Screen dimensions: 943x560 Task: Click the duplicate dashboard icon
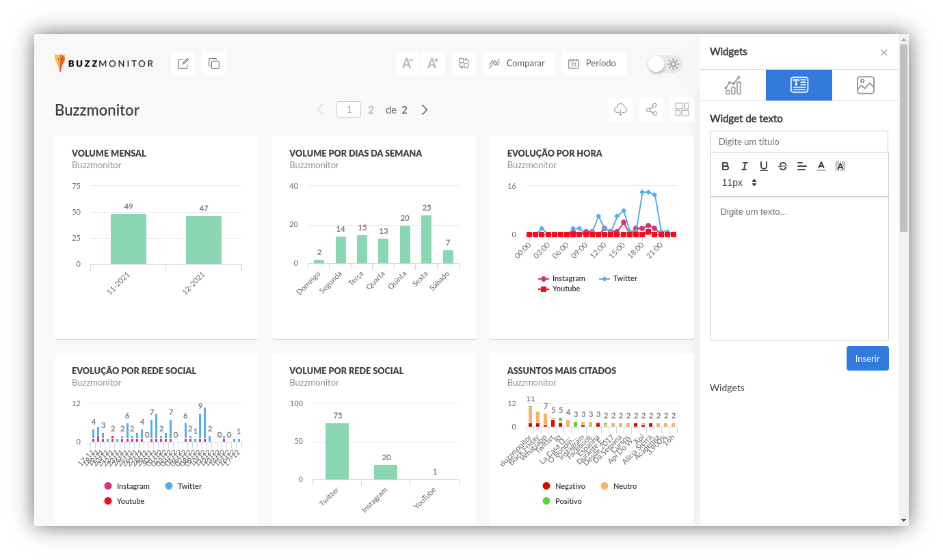[x=214, y=64]
